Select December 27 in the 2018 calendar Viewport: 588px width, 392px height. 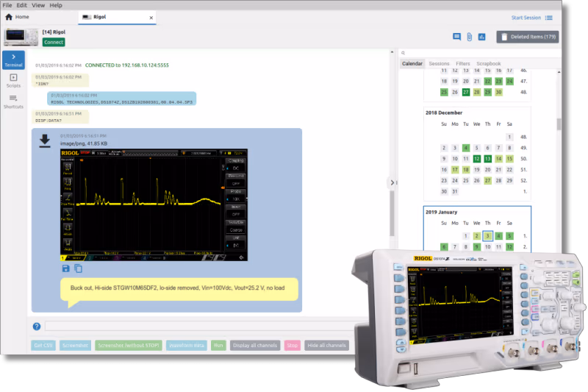[487, 180]
